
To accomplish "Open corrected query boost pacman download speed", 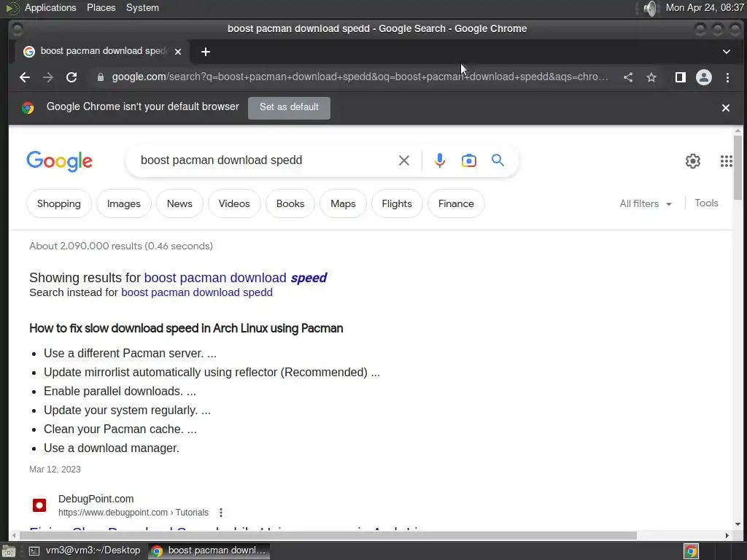I will pyautogui.click(x=236, y=278).
